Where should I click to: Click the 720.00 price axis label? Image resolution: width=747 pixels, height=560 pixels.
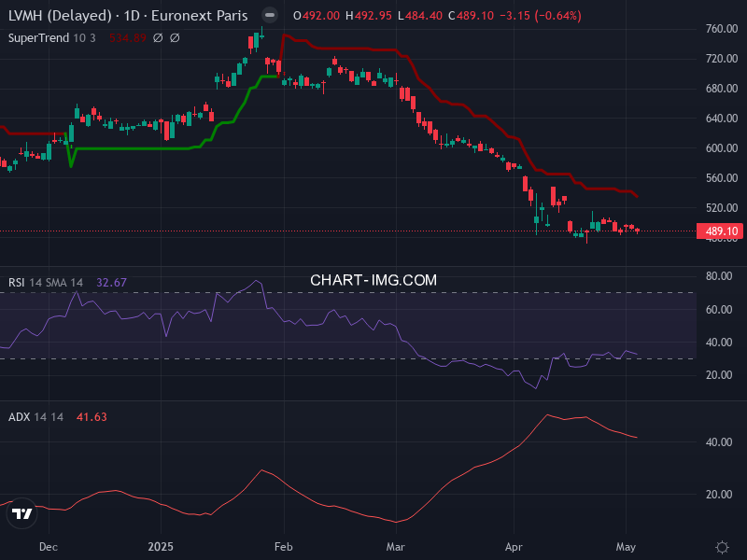coord(722,59)
